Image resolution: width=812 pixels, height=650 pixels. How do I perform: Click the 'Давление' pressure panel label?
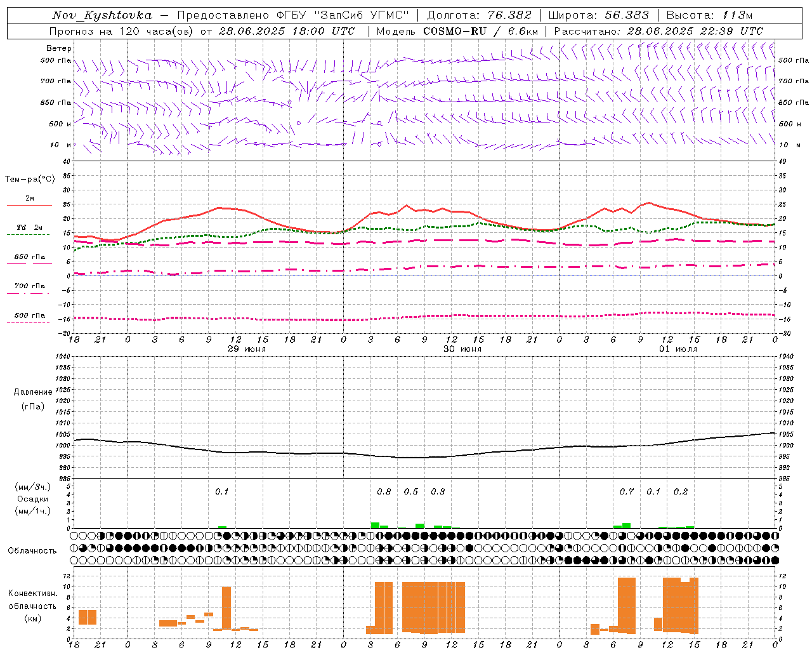(x=33, y=392)
